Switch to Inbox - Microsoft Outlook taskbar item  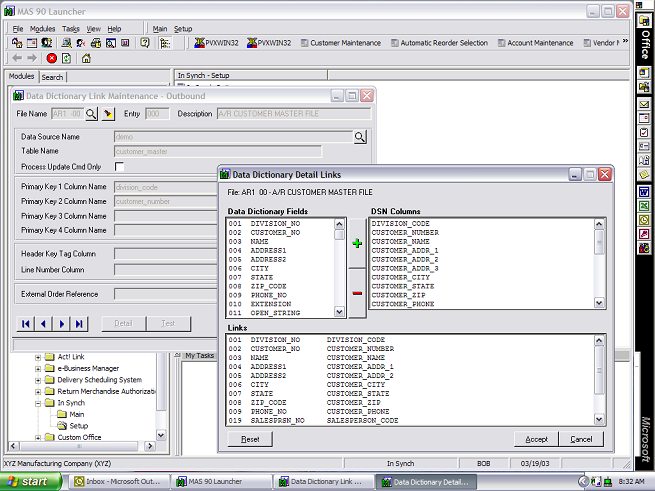(x=118, y=482)
